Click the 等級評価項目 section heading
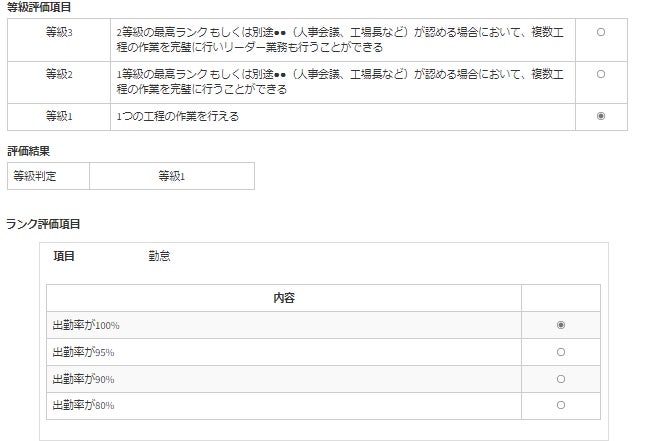This screenshot has width=654, height=441. click(39, 7)
